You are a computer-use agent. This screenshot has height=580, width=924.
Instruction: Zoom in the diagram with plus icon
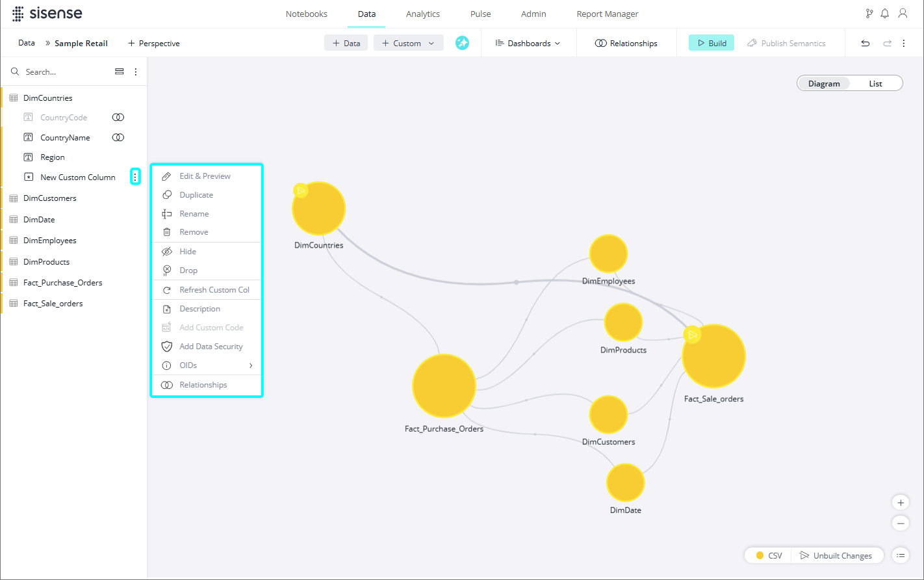coord(900,503)
